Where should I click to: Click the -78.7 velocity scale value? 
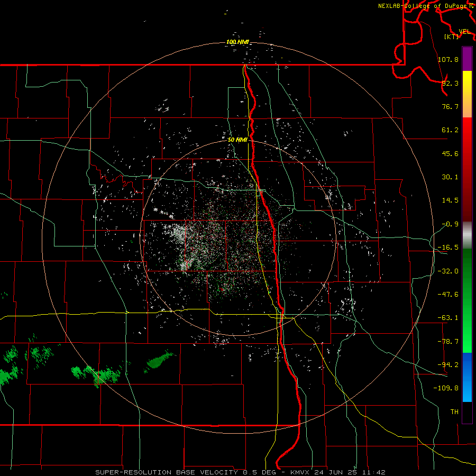(448, 342)
